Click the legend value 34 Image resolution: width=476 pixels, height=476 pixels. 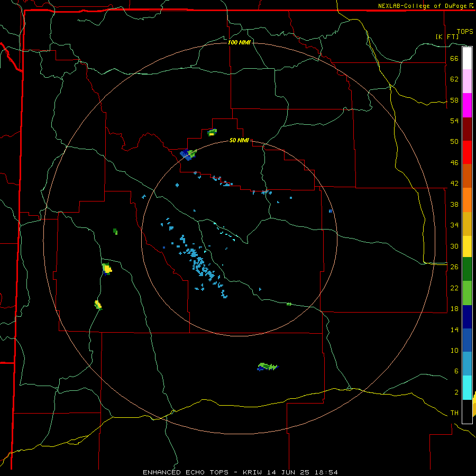pyautogui.click(x=454, y=225)
